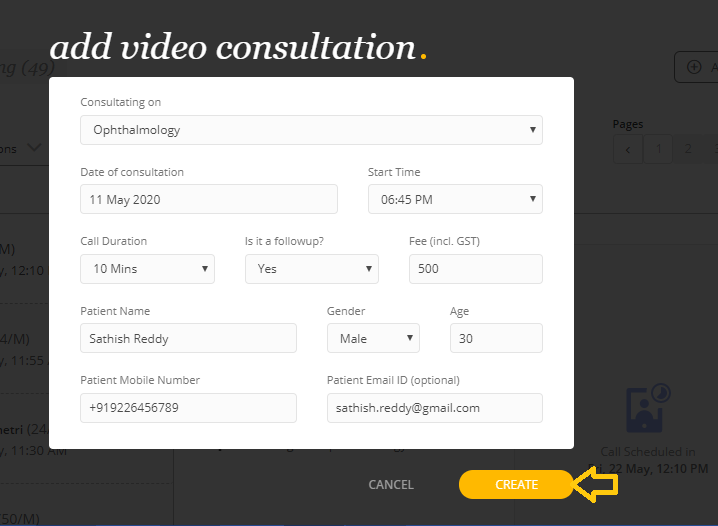
Task: Open the Consulting on dropdown
Action: point(311,130)
